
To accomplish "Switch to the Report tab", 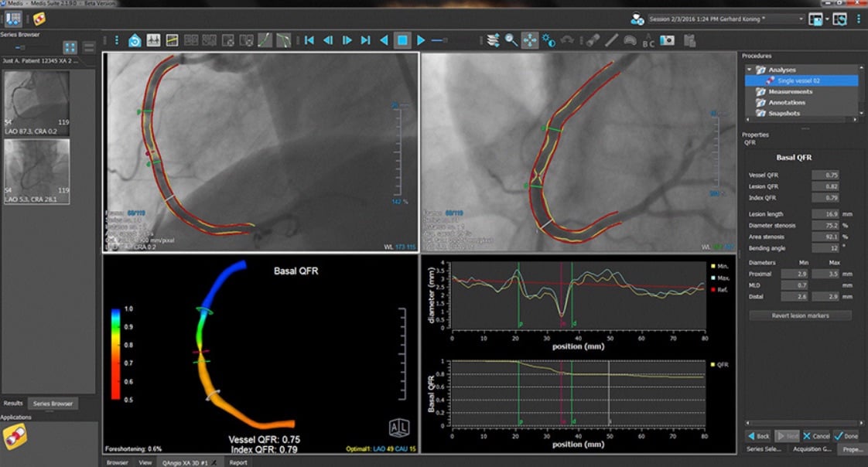I will click(238, 462).
